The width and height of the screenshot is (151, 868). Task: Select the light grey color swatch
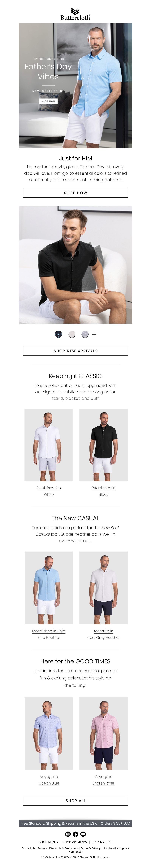(x=72, y=334)
